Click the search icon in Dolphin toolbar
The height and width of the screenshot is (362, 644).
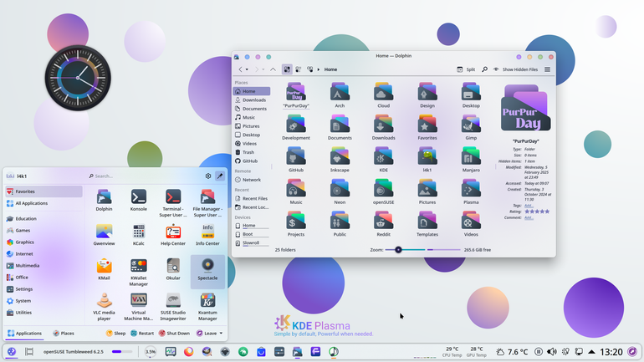[x=484, y=69]
